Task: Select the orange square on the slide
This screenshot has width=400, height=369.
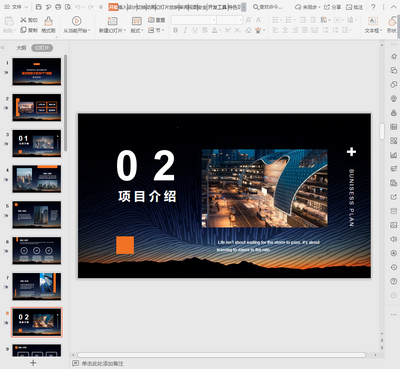Action: coord(125,245)
